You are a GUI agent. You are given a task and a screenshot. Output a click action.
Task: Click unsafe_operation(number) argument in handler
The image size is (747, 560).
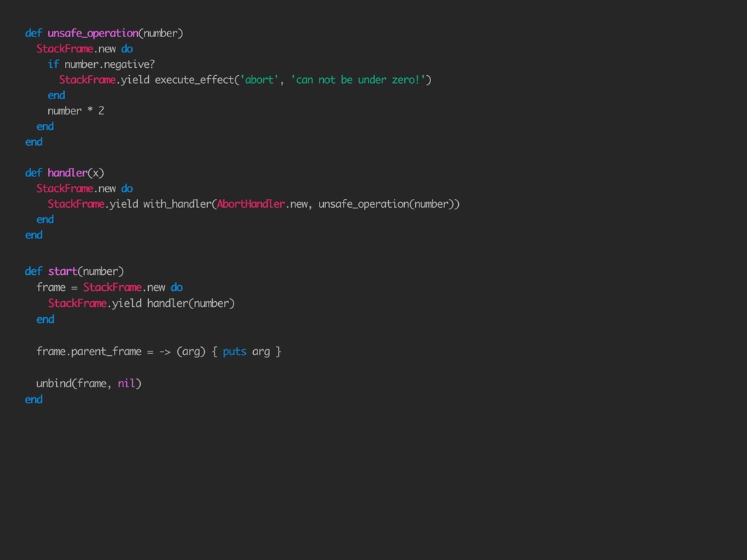pos(386,204)
